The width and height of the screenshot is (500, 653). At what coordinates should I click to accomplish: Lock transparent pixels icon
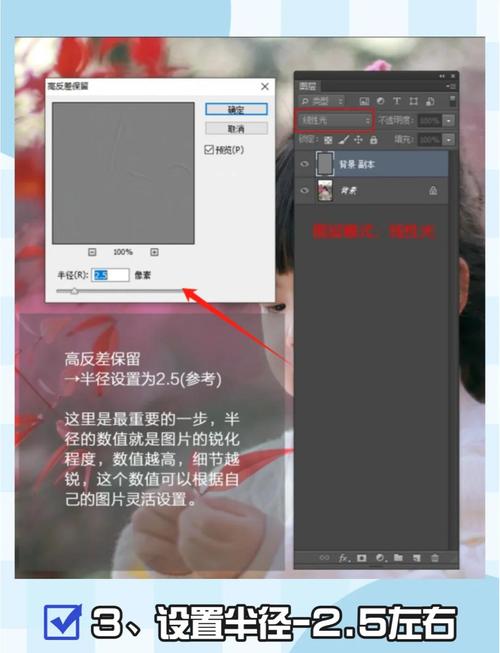[x=328, y=140]
